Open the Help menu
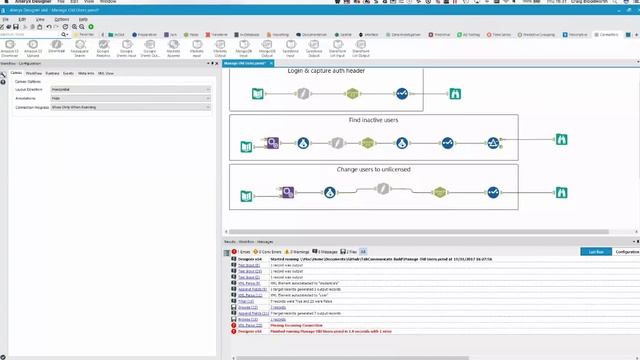Screen dimensions: 640x360 click(x=83, y=19)
